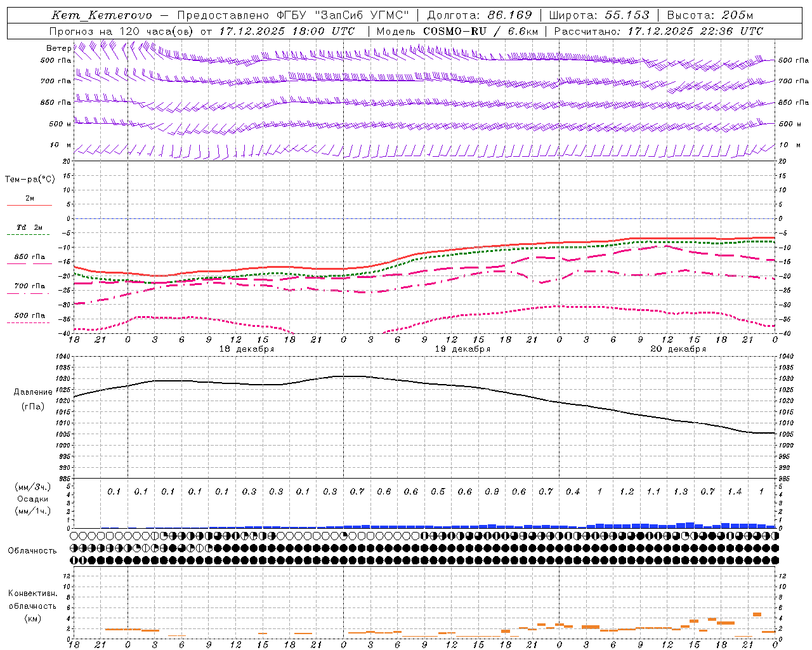Click the Ветер wind panel label

pyautogui.click(x=58, y=48)
